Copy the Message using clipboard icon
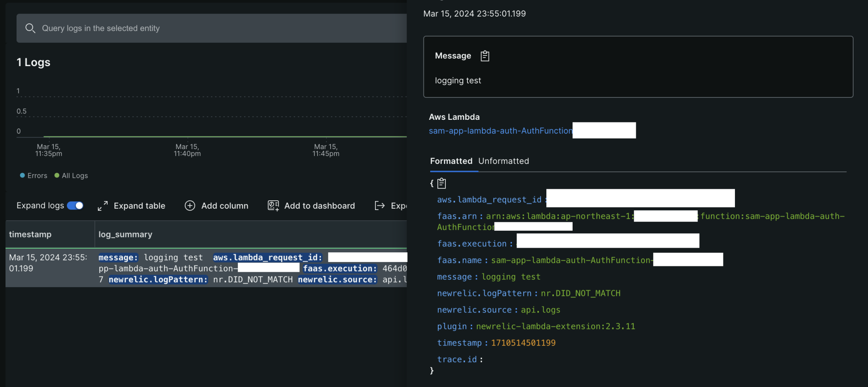Viewport: 868px width, 387px height. 485,56
